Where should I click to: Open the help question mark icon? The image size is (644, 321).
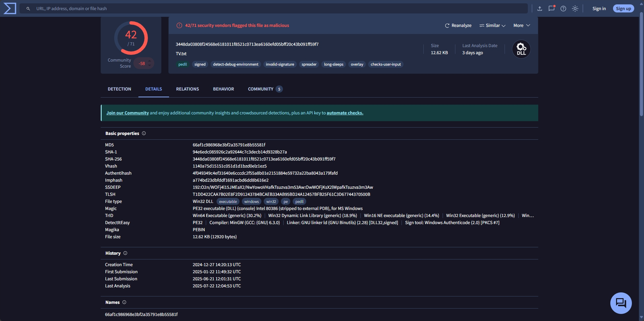563,9
